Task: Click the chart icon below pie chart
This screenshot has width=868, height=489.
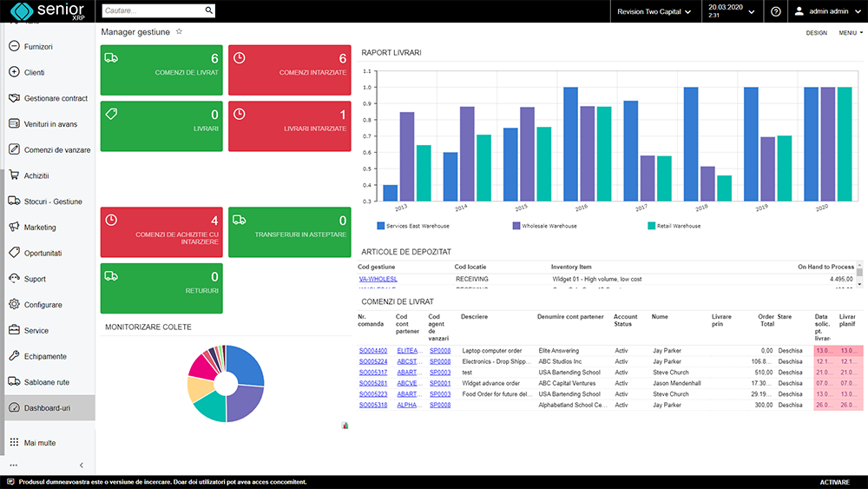Action: 345,426
